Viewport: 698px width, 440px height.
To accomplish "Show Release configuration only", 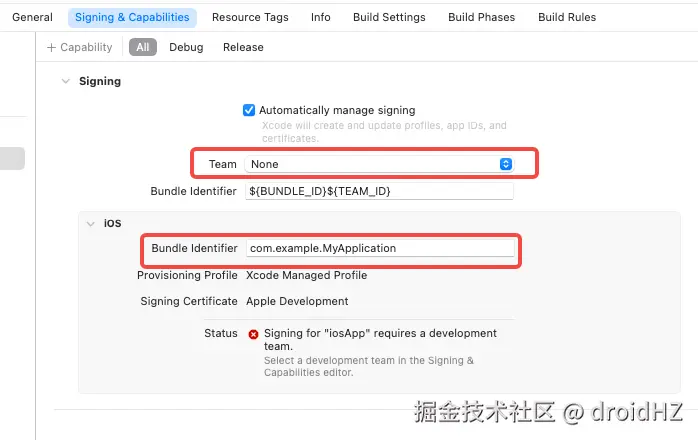I will 243,47.
